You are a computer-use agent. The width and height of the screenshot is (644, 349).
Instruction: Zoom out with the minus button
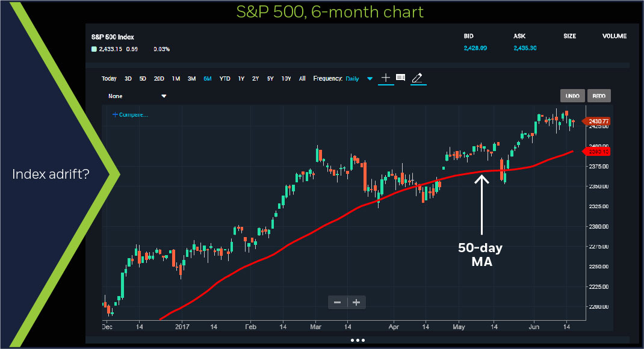click(x=337, y=302)
